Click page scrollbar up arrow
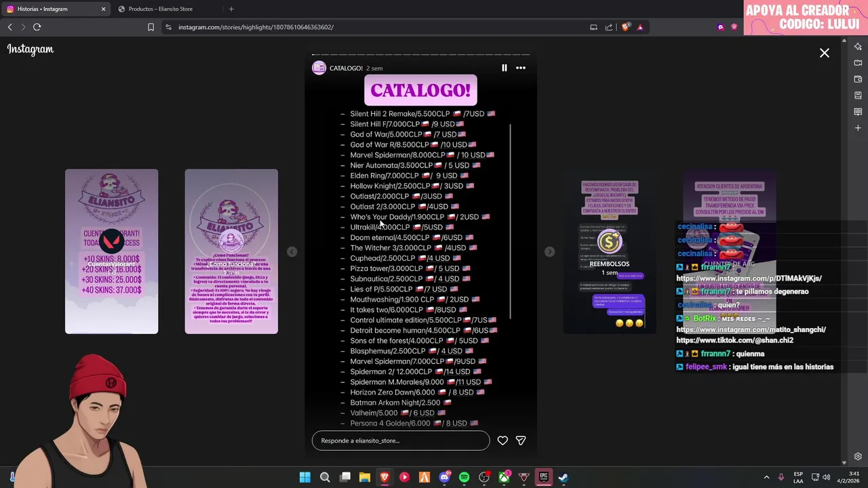The image size is (868, 488). 844,41
